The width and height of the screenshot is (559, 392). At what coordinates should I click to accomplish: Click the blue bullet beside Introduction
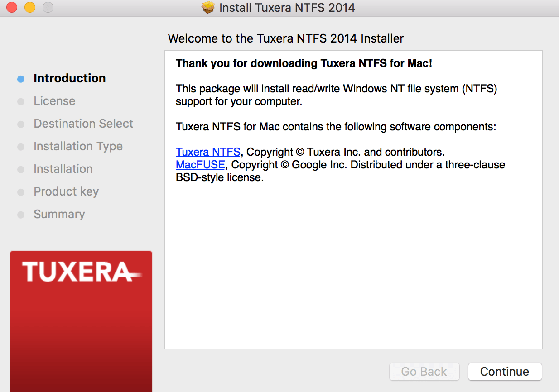pyautogui.click(x=21, y=79)
